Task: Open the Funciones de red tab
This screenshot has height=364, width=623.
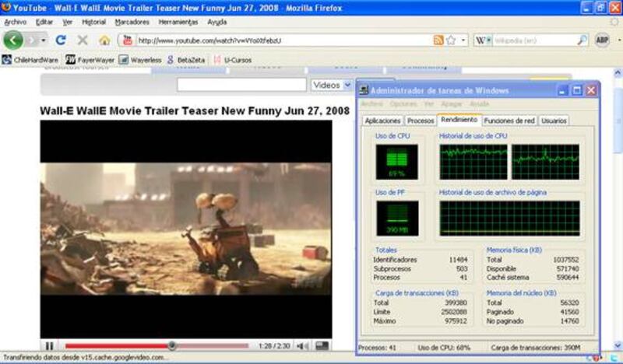Action: 509,121
